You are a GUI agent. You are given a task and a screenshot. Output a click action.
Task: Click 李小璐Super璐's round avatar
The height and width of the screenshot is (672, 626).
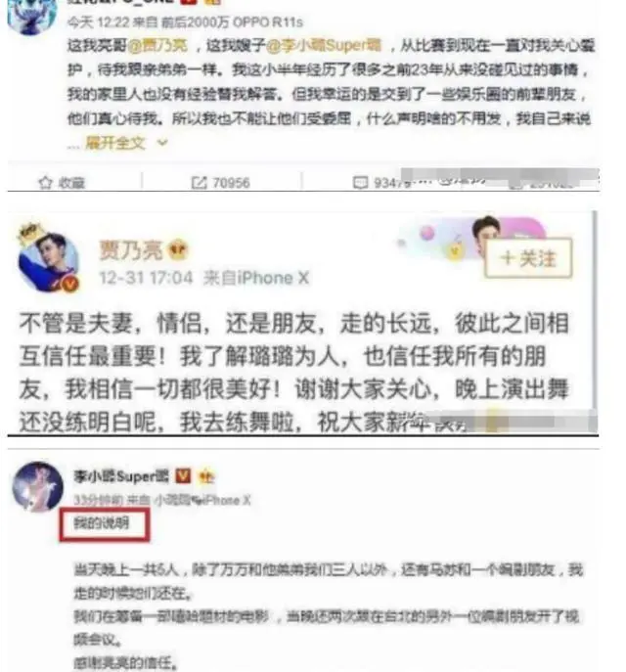click(37, 486)
